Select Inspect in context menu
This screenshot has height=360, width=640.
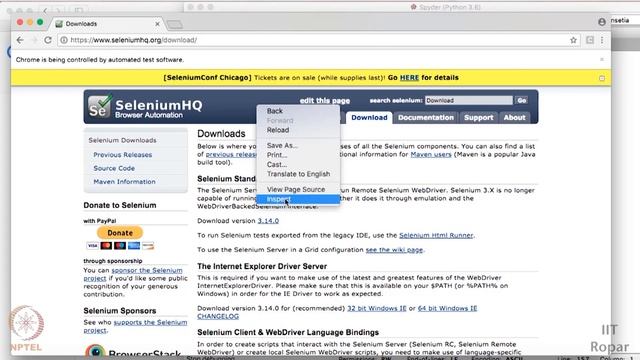pyautogui.click(x=298, y=199)
